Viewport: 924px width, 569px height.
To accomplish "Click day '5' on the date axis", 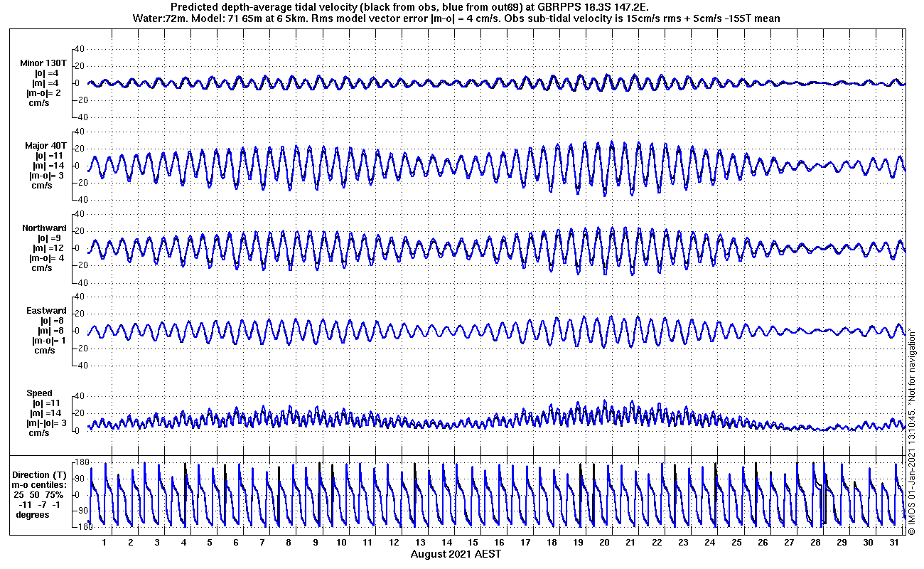I will click(210, 542).
